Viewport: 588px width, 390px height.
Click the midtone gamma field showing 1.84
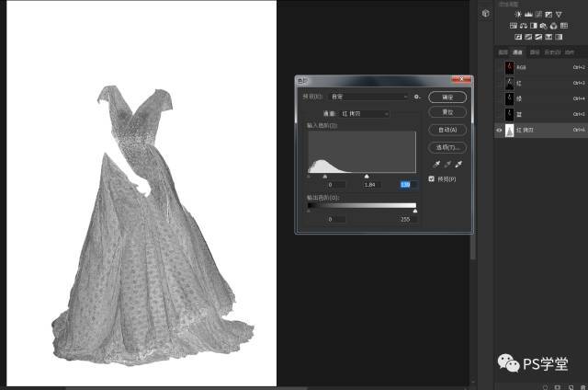[371, 185]
